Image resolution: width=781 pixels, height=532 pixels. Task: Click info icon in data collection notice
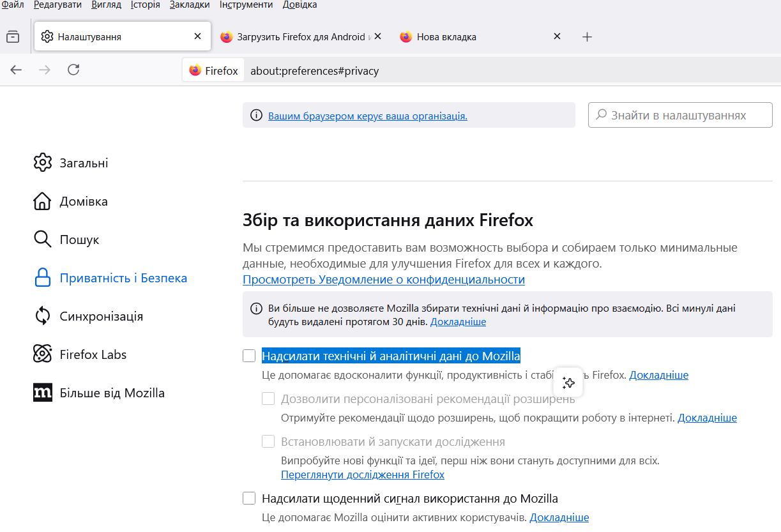coord(256,308)
